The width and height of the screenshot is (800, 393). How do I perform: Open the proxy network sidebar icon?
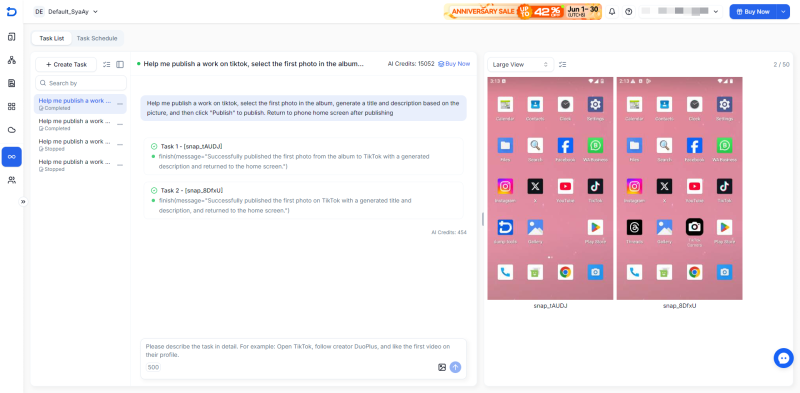(x=11, y=60)
